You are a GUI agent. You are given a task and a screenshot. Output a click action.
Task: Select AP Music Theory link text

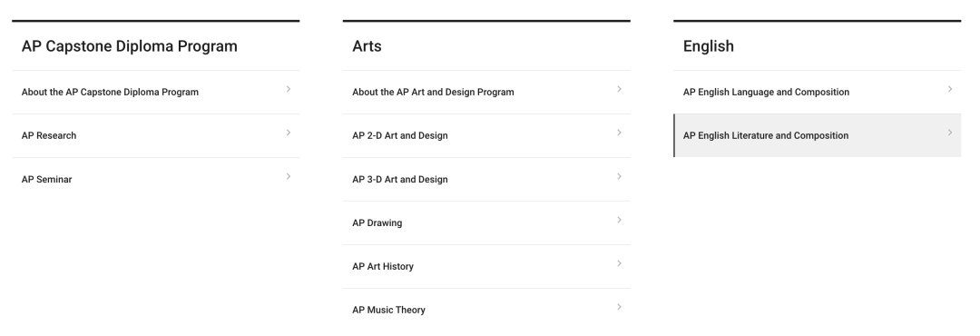[x=388, y=311]
